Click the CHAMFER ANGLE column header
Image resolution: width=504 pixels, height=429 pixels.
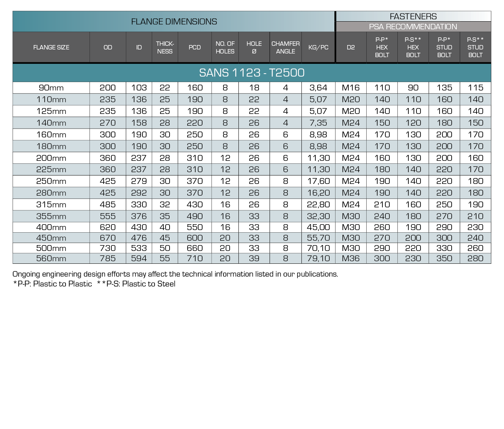285,47
